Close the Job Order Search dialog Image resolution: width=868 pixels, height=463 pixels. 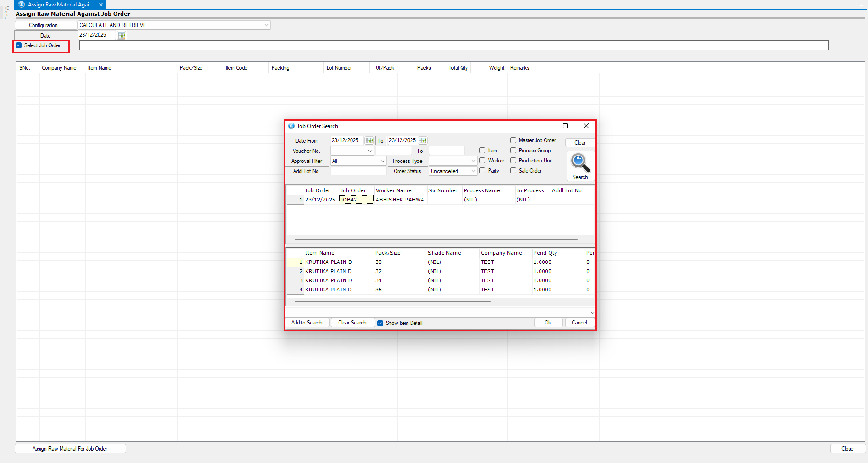tap(586, 126)
